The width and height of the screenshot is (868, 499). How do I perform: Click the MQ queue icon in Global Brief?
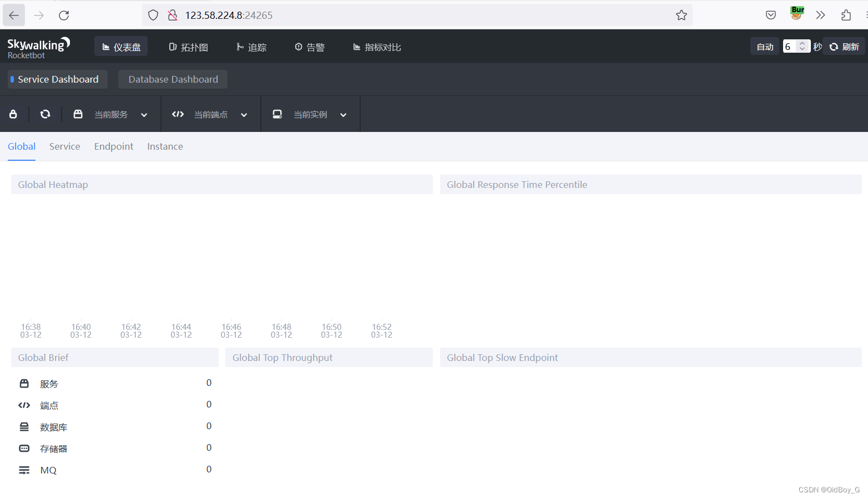point(24,470)
